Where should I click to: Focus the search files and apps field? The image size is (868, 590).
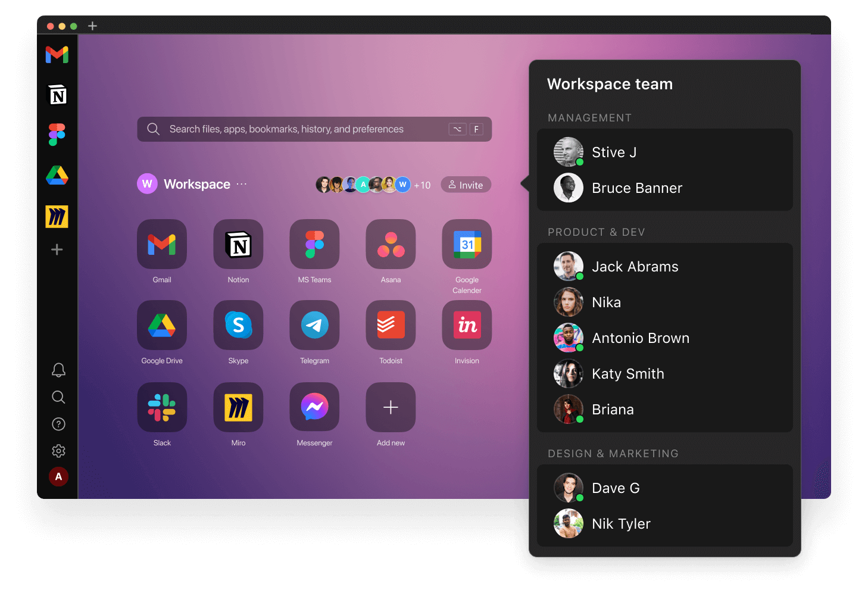[314, 129]
